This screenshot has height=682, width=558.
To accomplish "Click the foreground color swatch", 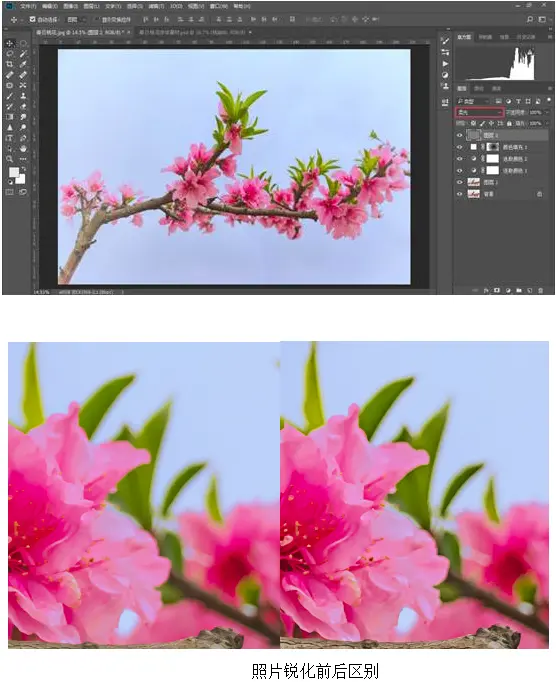I will pos(14,173).
